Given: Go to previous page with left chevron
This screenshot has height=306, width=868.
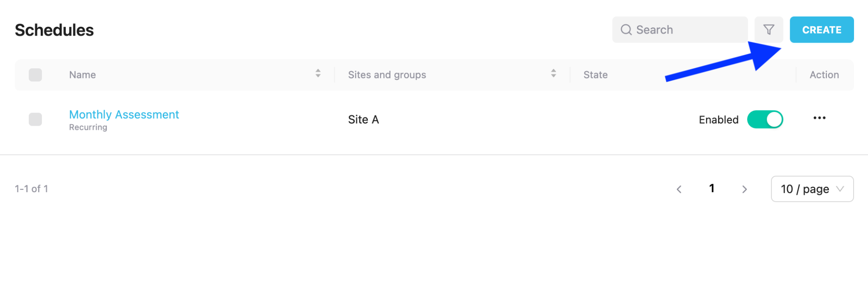Looking at the screenshot, I should (x=679, y=189).
